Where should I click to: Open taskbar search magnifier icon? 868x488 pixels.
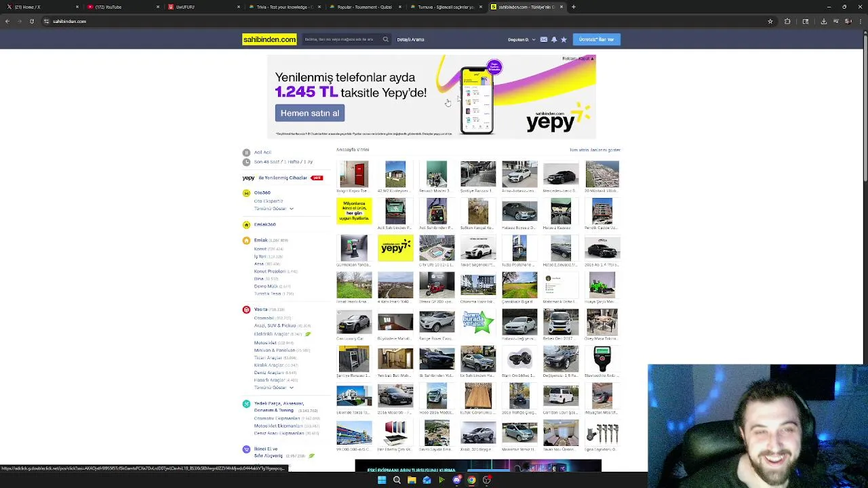397,480
